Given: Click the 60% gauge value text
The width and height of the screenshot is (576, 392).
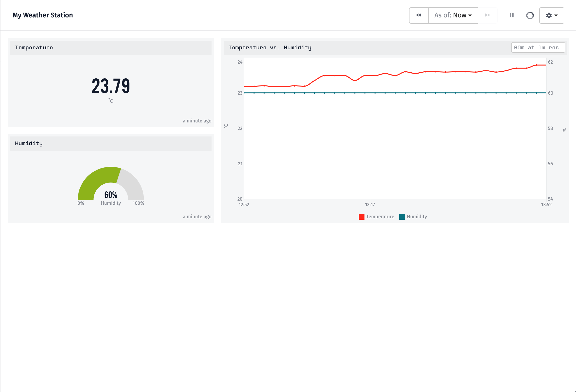Looking at the screenshot, I should (x=111, y=195).
